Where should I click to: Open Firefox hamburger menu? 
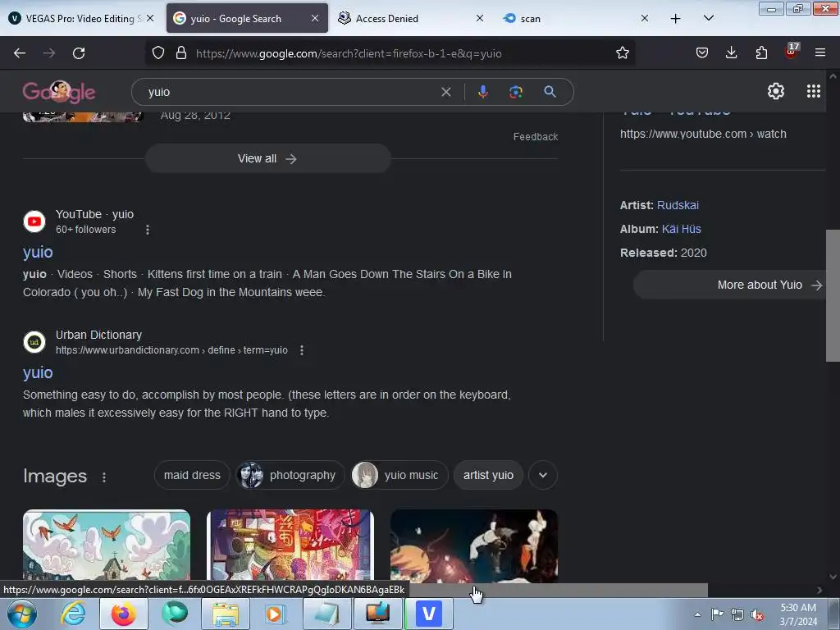819,53
